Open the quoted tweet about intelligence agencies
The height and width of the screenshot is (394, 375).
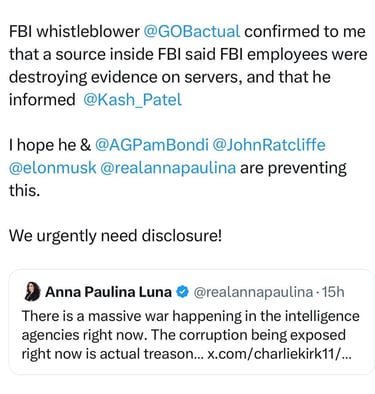pos(191,322)
